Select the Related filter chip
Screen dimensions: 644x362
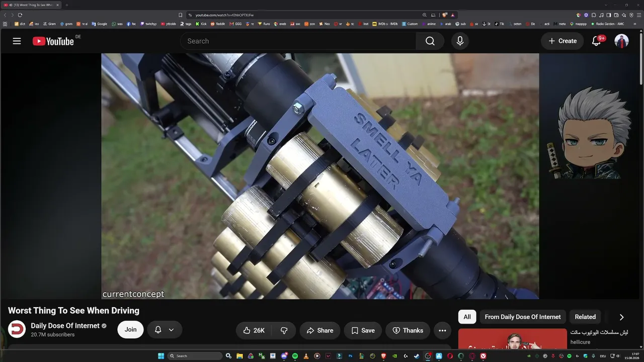[x=585, y=317]
